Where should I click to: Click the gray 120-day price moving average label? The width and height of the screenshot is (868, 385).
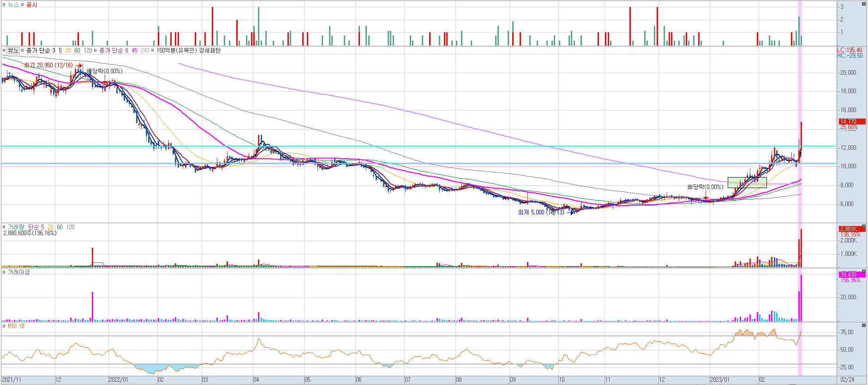88,50
